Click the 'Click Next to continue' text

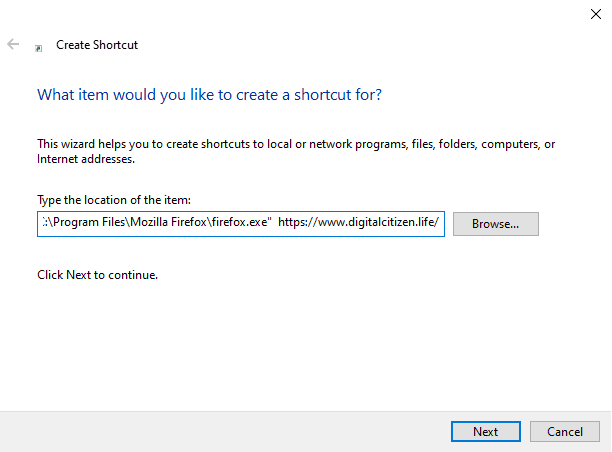pos(97,274)
